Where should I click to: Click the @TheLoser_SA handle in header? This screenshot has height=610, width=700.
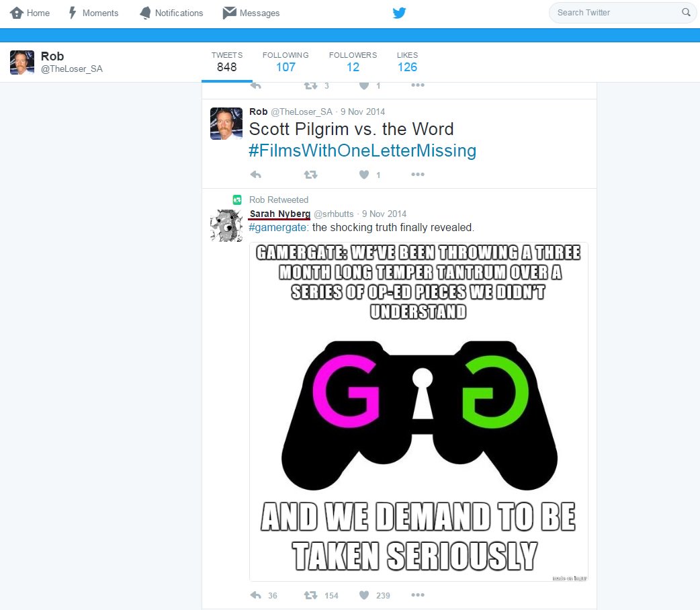tap(72, 69)
